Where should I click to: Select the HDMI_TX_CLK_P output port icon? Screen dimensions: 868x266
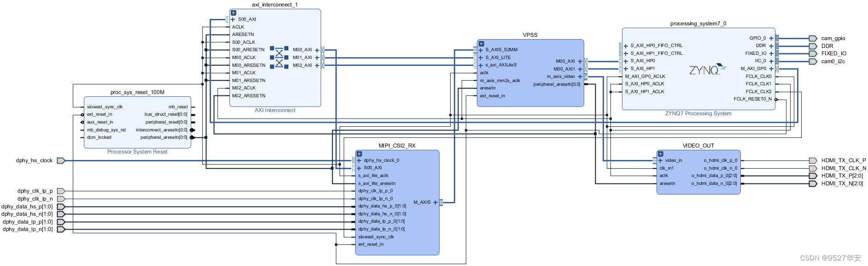point(813,160)
